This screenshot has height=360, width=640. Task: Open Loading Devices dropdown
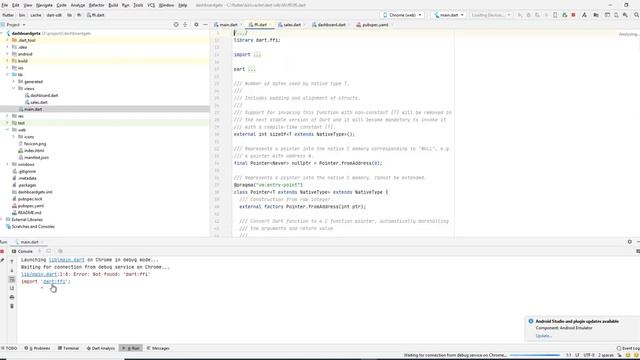pyautogui.click(x=491, y=15)
